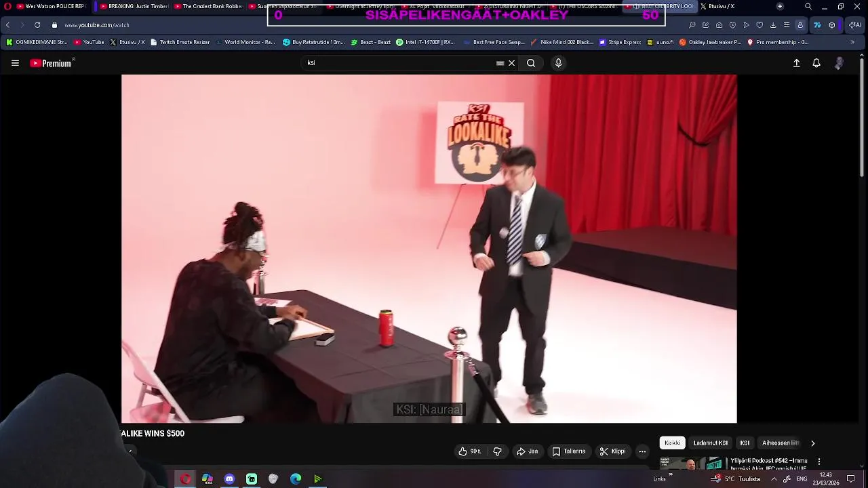Image resolution: width=868 pixels, height=488 pixels.
Task: Open the site security lock icon
Action: (54, 25)
